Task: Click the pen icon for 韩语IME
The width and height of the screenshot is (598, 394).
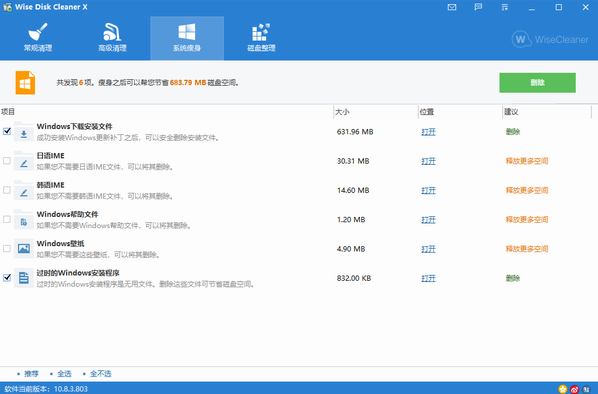Action: [24, 191]
